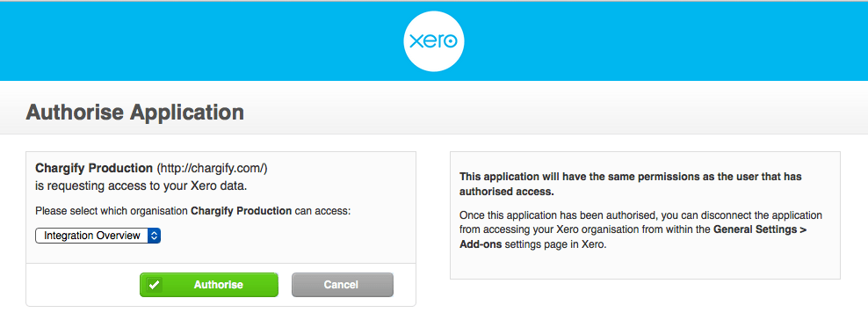Image resolution: width=868 pixels, height=320 pixels.
Task: Click the bold permissions notice sentence
Action: (631, 185)
